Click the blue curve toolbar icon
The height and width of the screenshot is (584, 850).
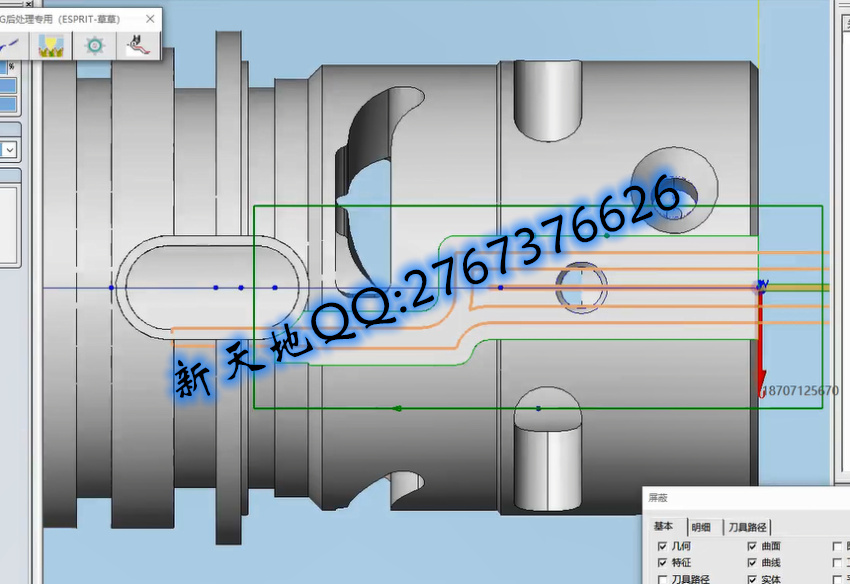pyautogui.click(x=10, y=44)
